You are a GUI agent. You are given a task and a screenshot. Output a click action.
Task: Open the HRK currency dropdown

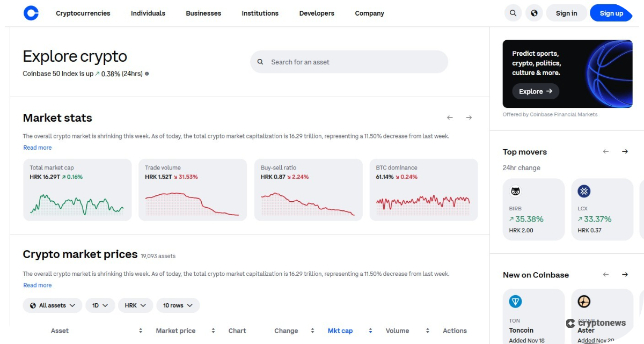click(x=135, y=305)
